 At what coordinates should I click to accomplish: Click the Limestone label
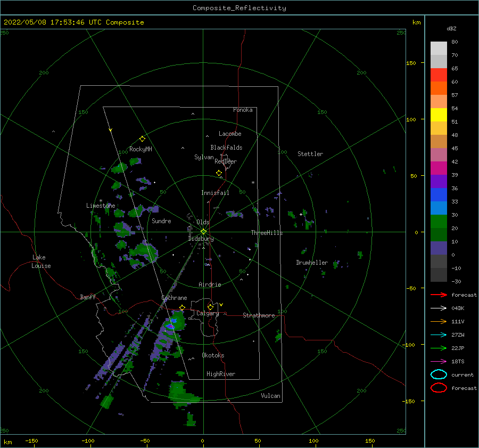pyautogui.click(x=101, y=206)
